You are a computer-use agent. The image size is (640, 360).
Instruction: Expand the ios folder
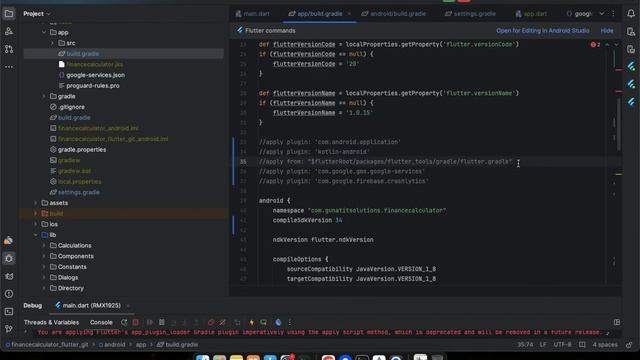pos(36,224)
